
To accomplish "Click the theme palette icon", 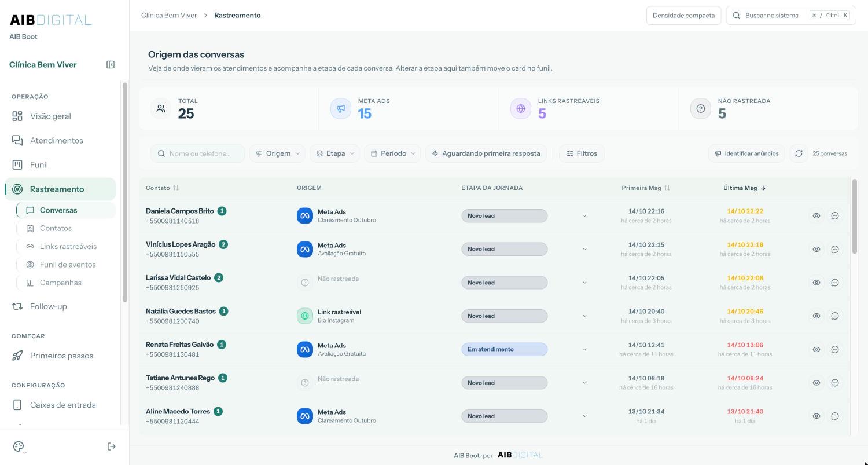I will 19,446.
